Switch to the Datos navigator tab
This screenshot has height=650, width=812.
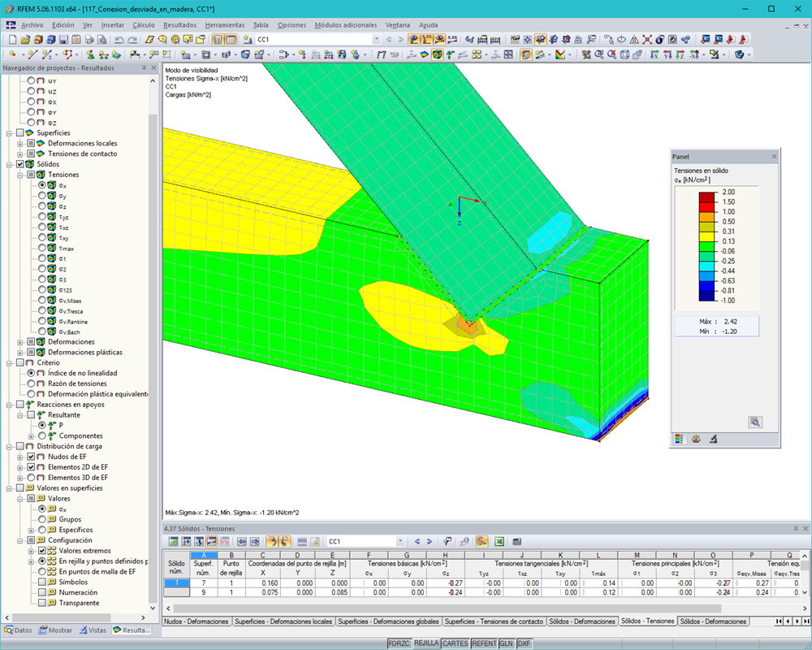tap(18, 630)
